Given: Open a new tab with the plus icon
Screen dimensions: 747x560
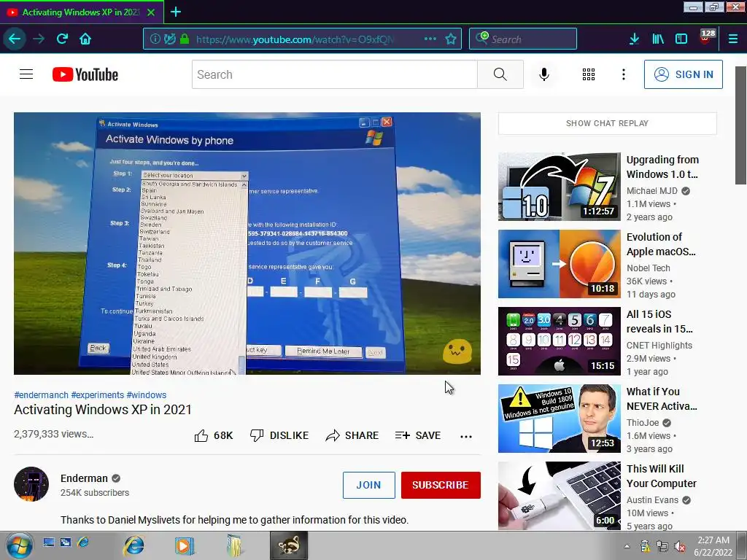Looking at the screenshot, I should [x=176, y=12].
